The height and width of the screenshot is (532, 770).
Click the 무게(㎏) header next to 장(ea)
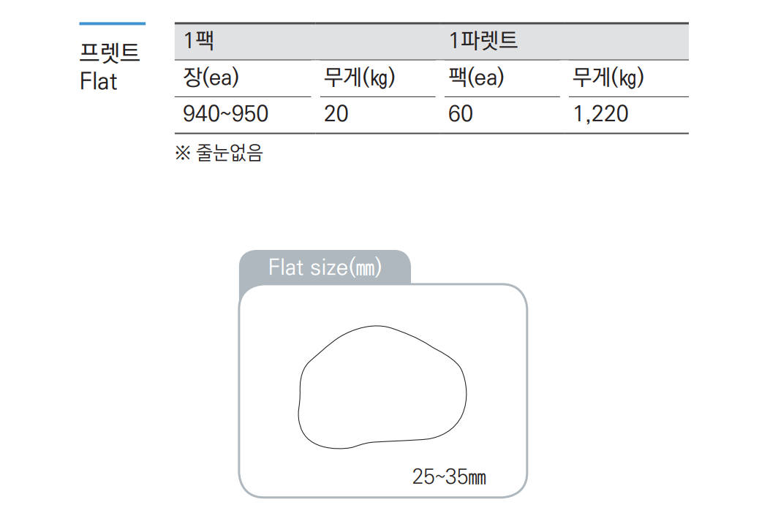(x=358, y=77)
